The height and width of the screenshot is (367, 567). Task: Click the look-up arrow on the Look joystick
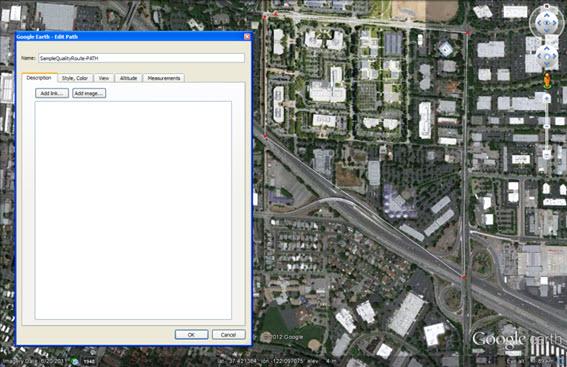tap(546, 15)
